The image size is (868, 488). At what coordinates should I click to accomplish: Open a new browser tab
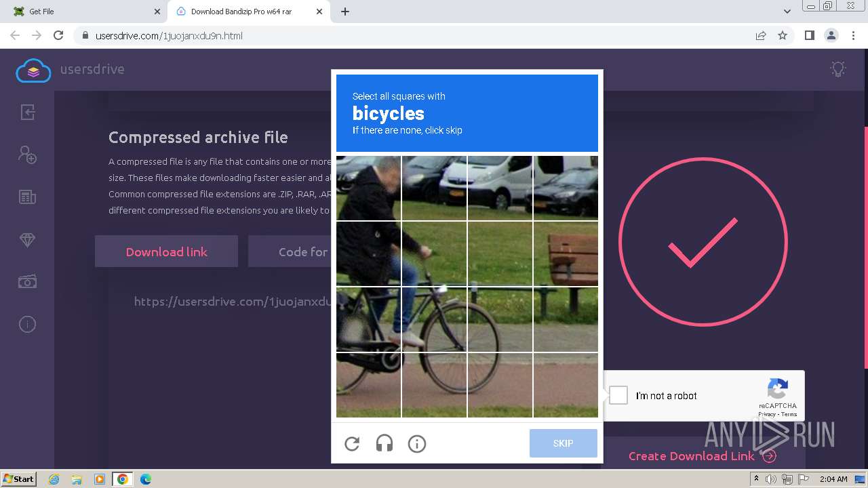345,12
